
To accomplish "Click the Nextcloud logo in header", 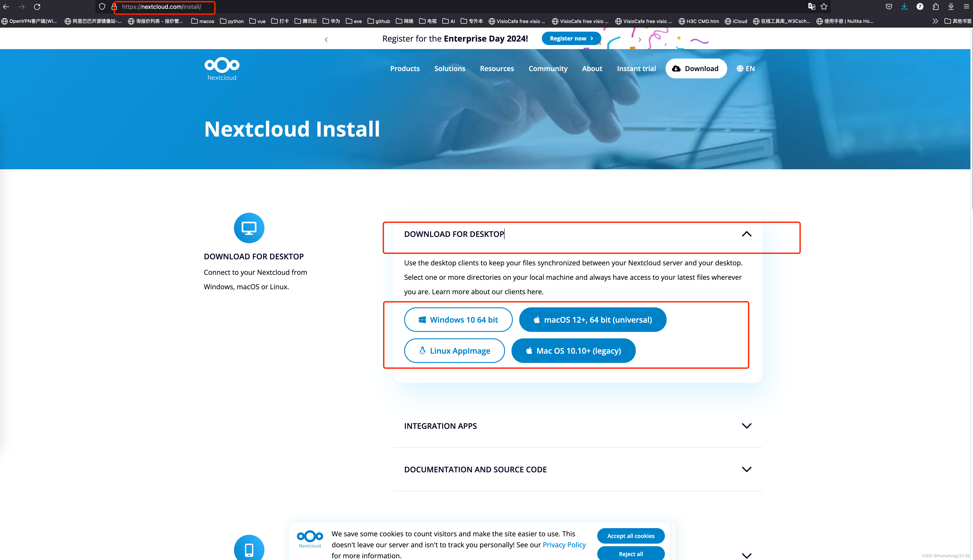I will point(222,68).
